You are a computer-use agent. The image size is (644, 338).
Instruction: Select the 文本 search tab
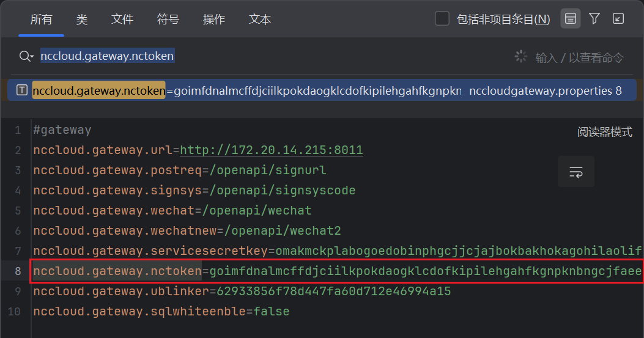[x=260, y=20]
